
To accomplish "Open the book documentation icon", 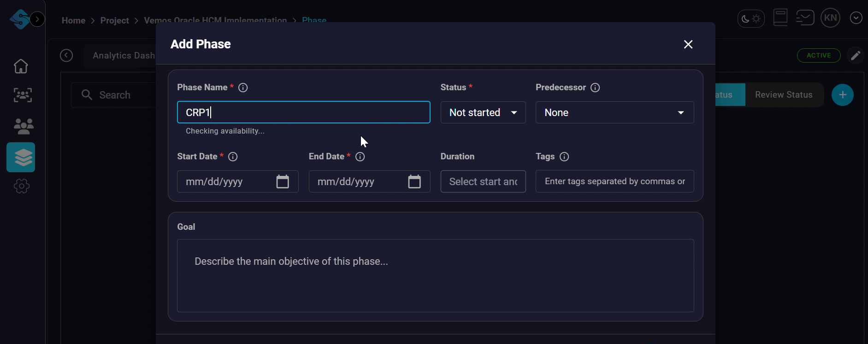I will click(780, 18).
